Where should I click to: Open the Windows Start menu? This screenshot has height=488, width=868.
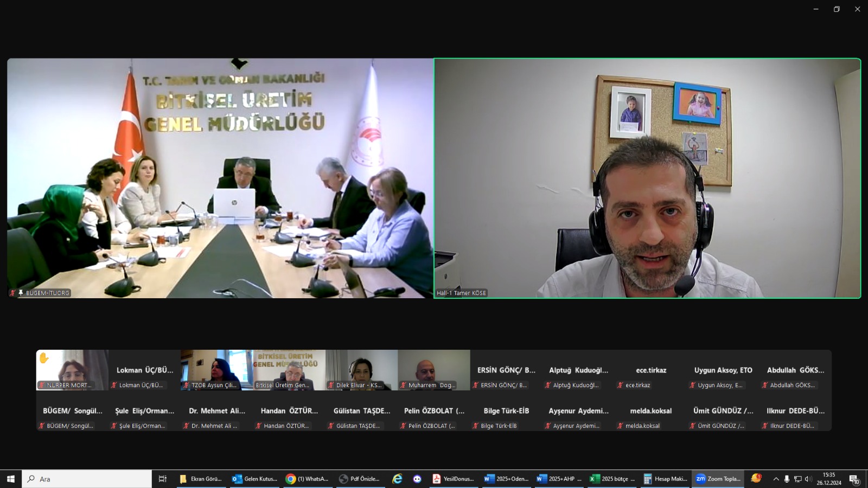click(x=10, y=479)
